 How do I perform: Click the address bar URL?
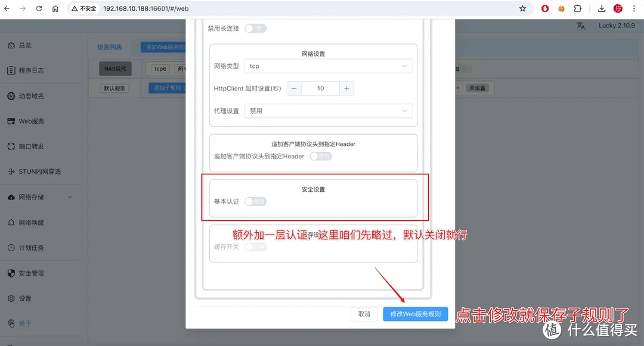[x=146, y=8]
